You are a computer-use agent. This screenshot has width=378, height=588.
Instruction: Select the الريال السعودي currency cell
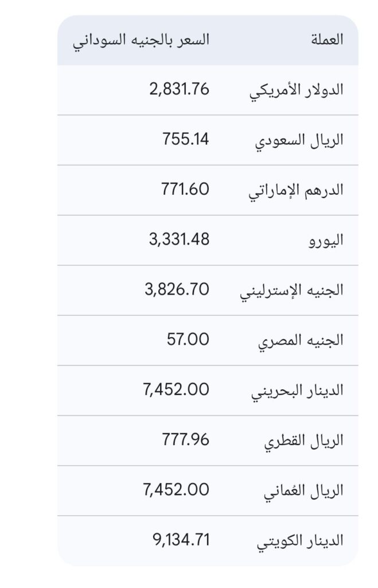(299, 140)
